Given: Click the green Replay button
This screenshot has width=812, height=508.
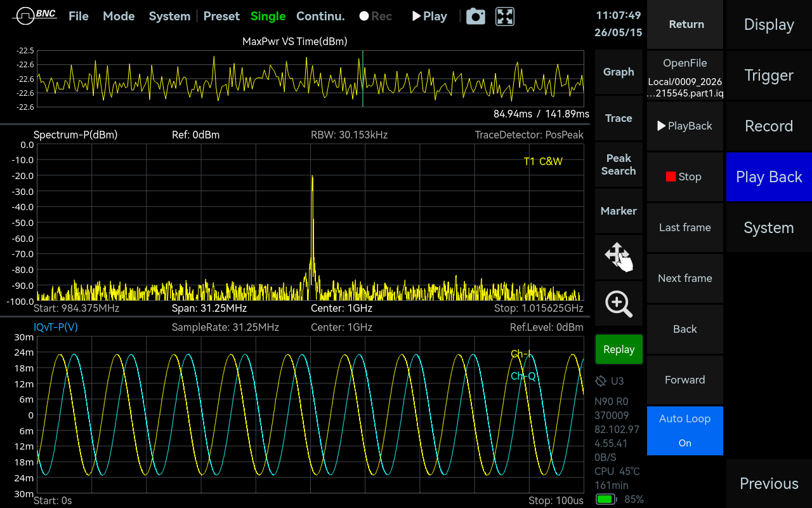Looking at the screenshot, I should pyautogui.click(x=619, y=349).
